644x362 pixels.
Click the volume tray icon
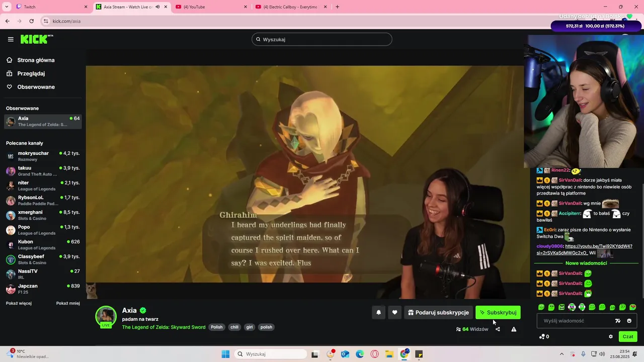coord(603,354)
